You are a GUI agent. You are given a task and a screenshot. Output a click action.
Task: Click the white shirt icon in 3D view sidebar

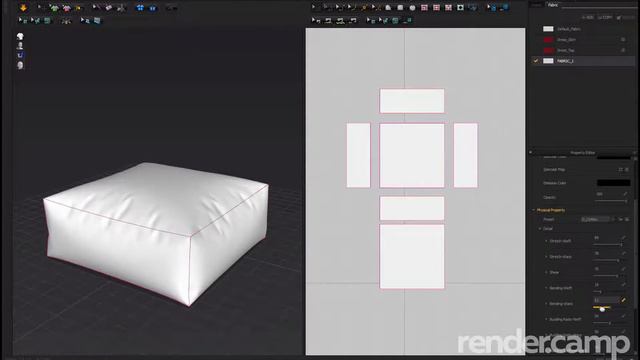point(20,36)
